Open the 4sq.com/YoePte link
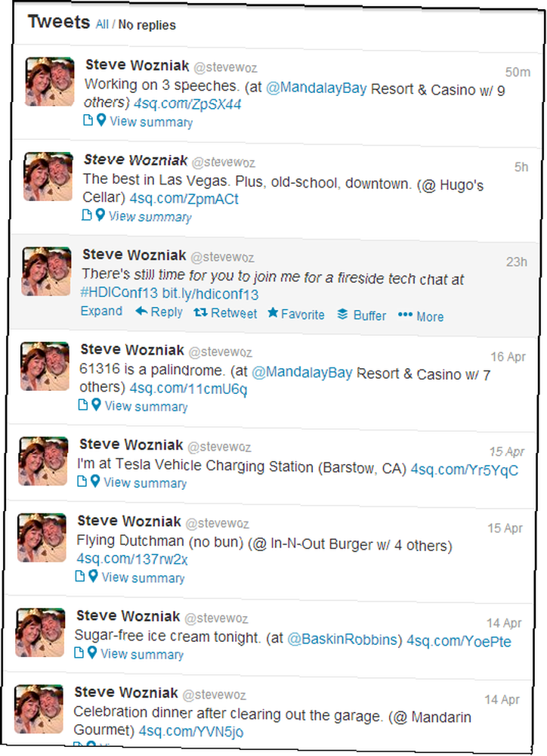547x756 pixels. click(459, 641)
